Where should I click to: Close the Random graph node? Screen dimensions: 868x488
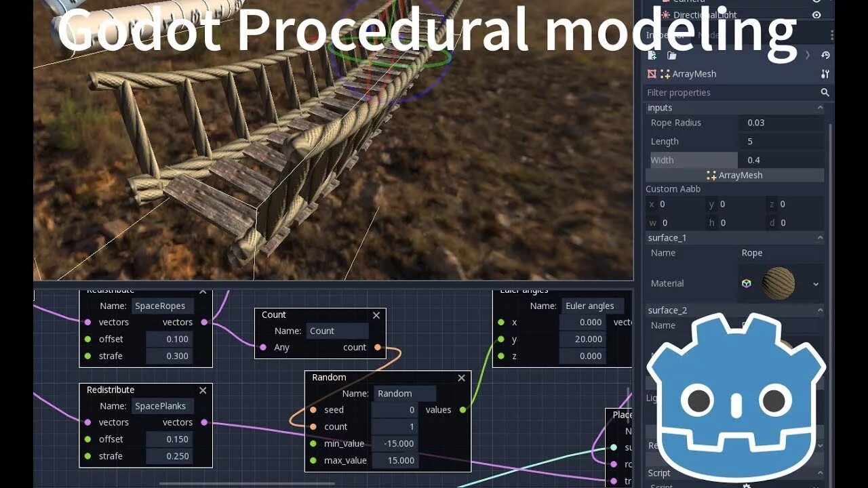(x=462, y=378)
